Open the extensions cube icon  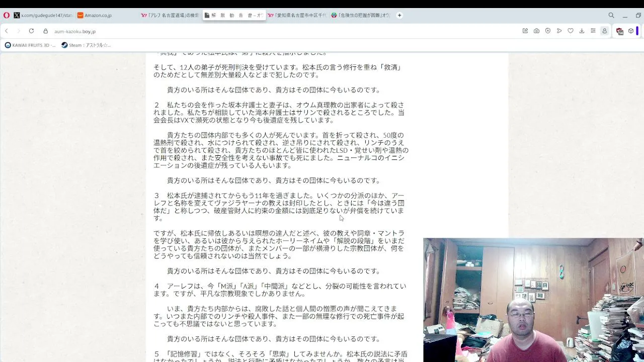coord(631,31)
